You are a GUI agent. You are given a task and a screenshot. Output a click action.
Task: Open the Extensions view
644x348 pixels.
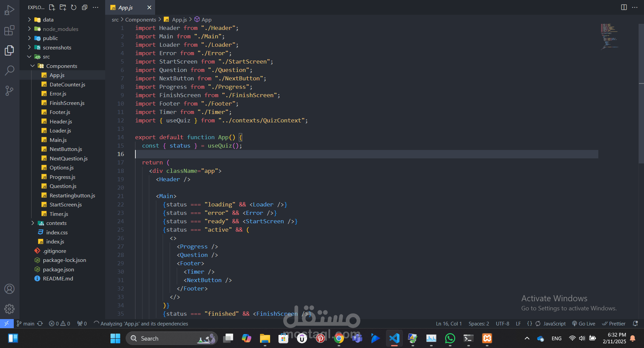9,31
